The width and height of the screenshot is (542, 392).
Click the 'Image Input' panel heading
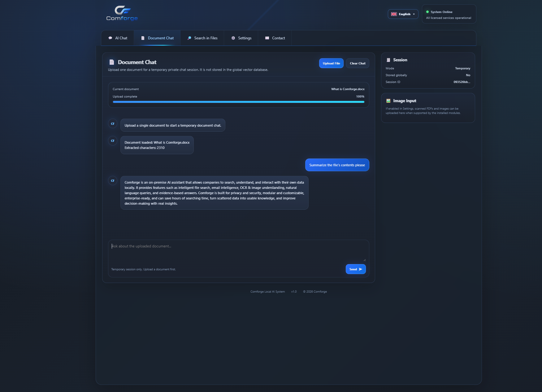pyautogui.click(x=405, y=101)
